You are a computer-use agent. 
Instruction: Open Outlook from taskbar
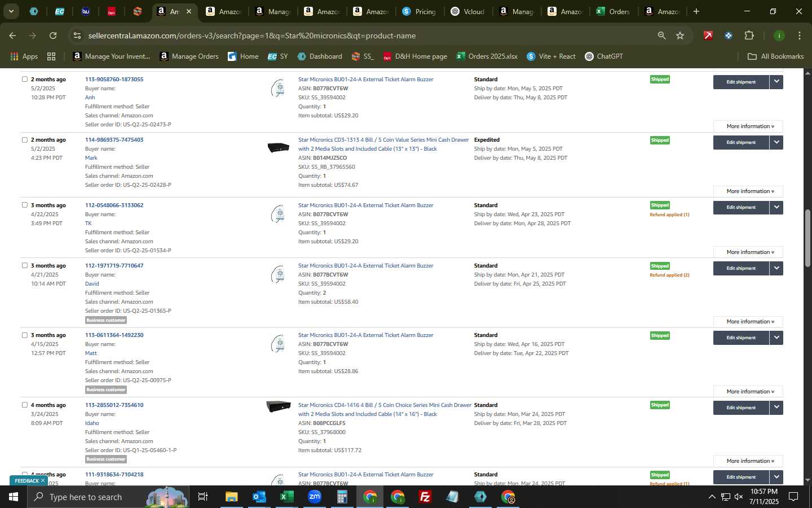(x=259, y=497)
